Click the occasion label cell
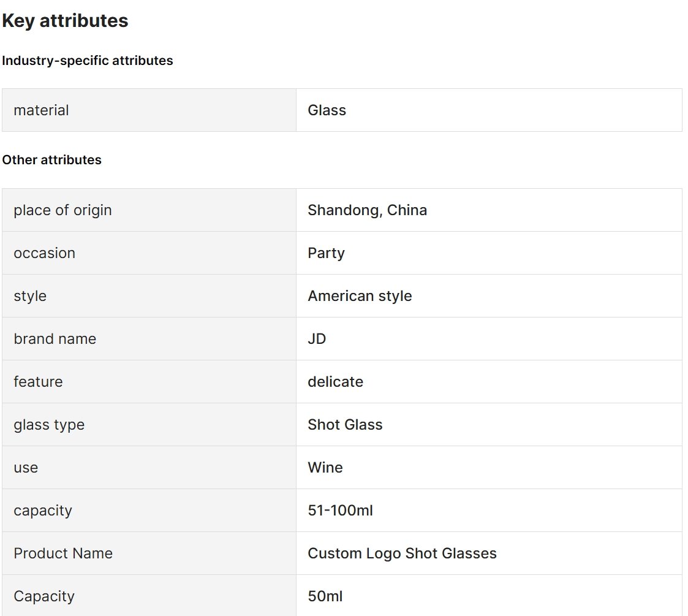Image resolution: width=688 pixels, height=616 pixels. pyautogui.click(x=149, y=253)
